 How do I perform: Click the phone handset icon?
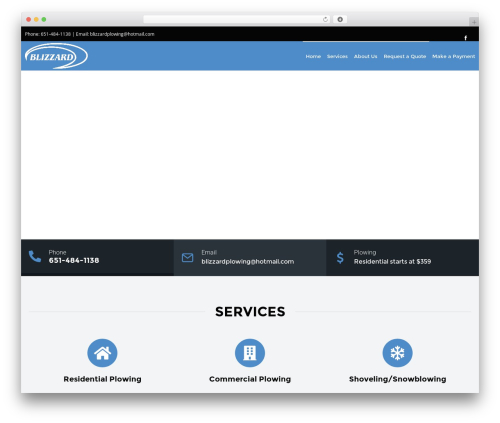[35, 256]
